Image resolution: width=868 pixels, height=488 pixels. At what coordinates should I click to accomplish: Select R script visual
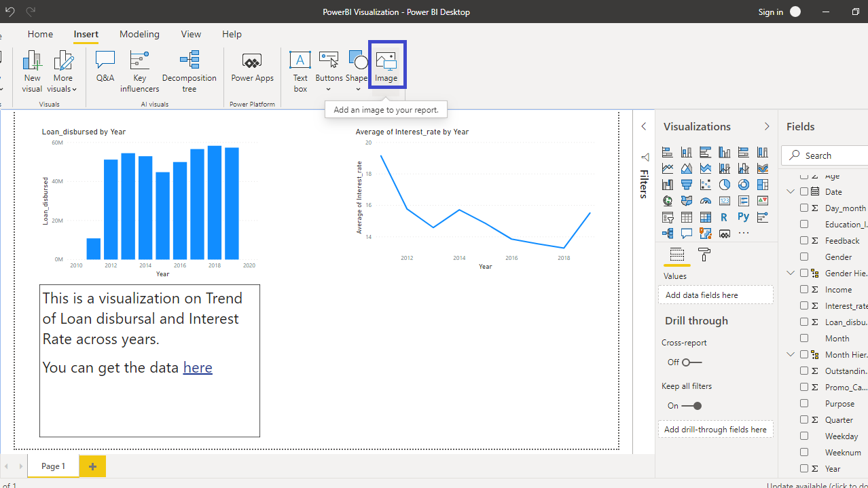(725, 217)
